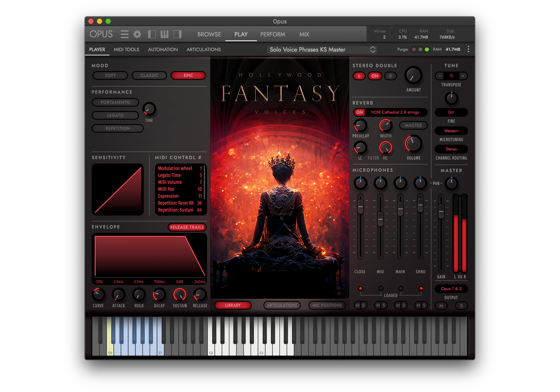
Task: Toggle Stereo Double R channel
Action: [390, 76]
